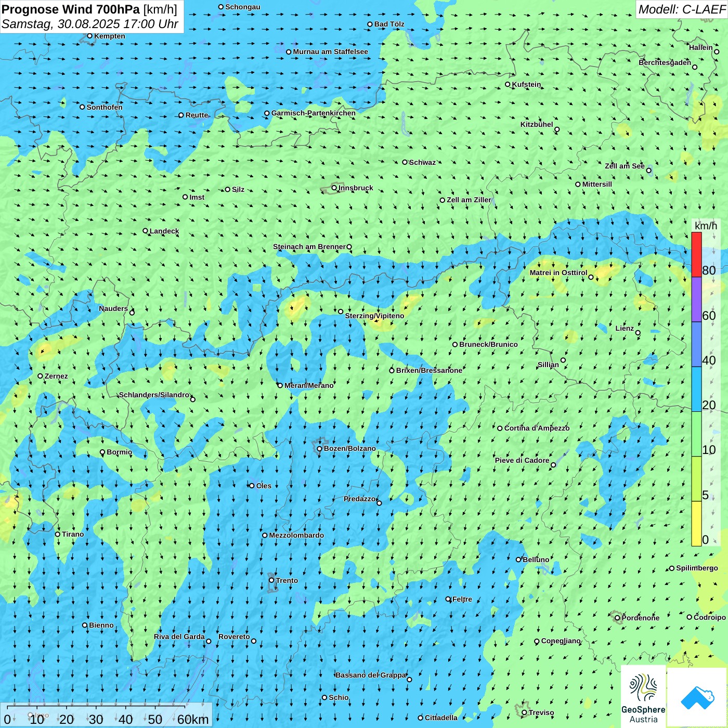
Task: Select the Reutte label
Action: coord(197,115)
